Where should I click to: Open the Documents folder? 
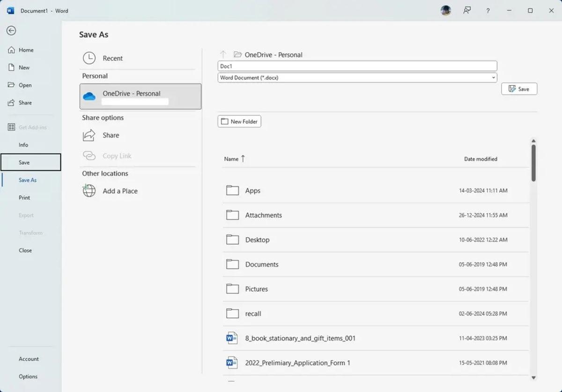tap(261, 264)
